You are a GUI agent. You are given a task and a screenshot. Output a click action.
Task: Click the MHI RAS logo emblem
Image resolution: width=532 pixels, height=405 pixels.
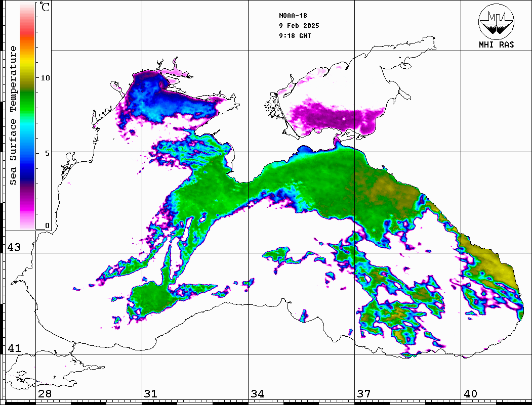497,21
